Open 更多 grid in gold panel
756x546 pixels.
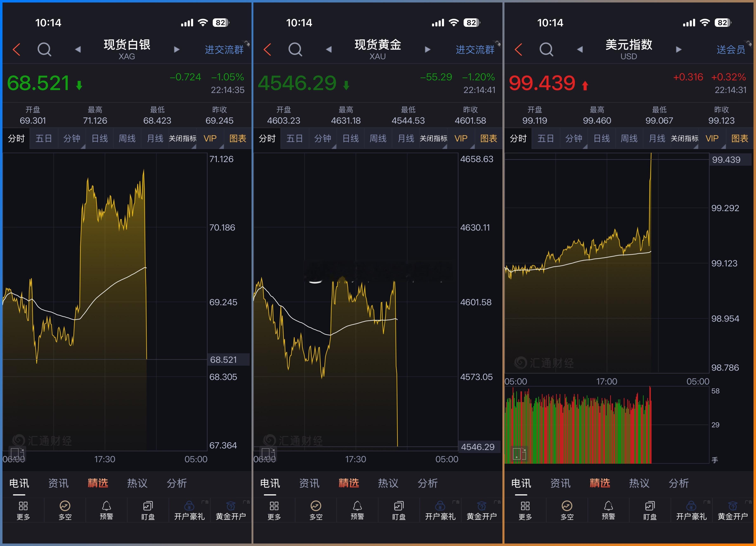click(274, 510)
